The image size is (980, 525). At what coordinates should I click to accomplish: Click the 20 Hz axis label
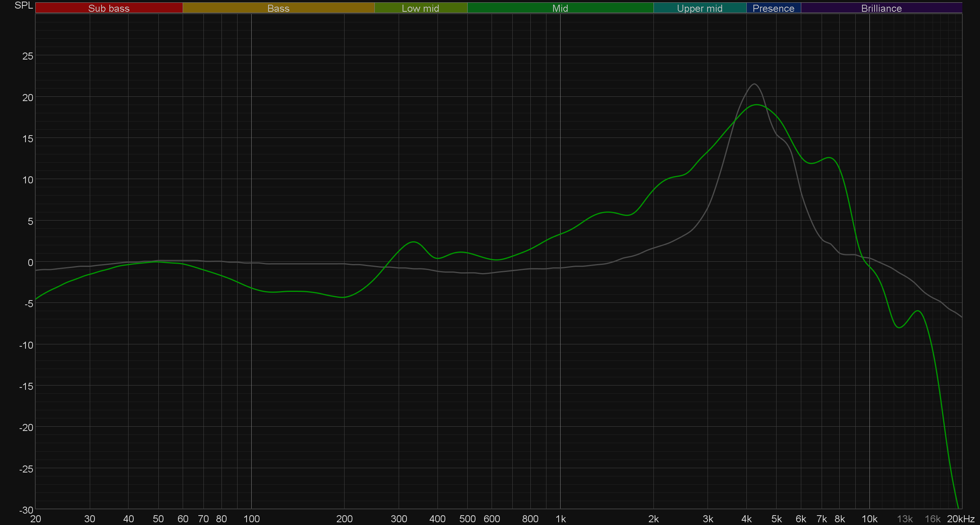click(x=36, y=519)
